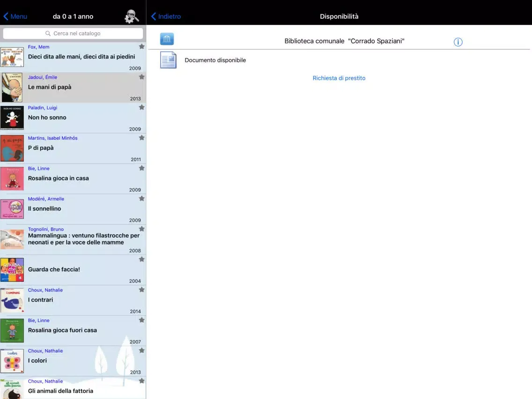This screenshot has height=399, width=532.
Task: Click the da 0 a 1 anno header
Action: [73, 16]
